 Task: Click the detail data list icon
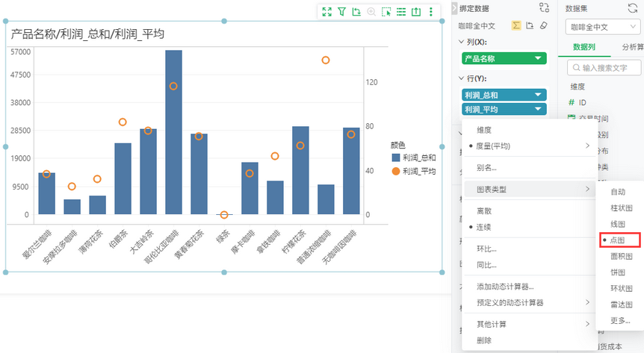tap(401, 12)
